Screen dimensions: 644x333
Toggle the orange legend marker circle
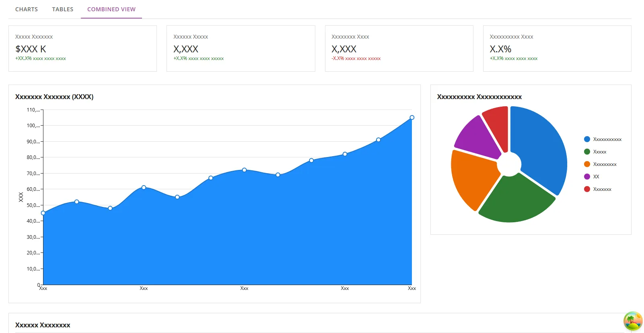587,164
